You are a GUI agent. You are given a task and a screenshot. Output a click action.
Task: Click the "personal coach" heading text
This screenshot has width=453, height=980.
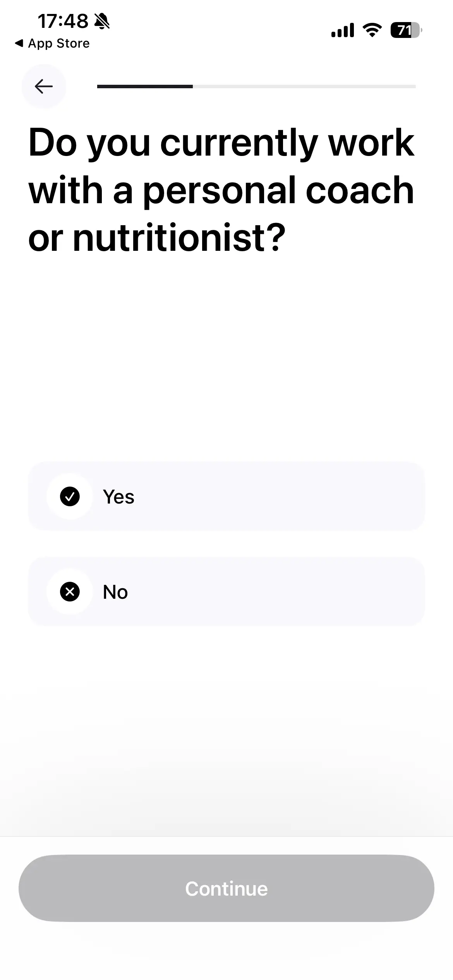pyautogui.click(x=279, y=190)
